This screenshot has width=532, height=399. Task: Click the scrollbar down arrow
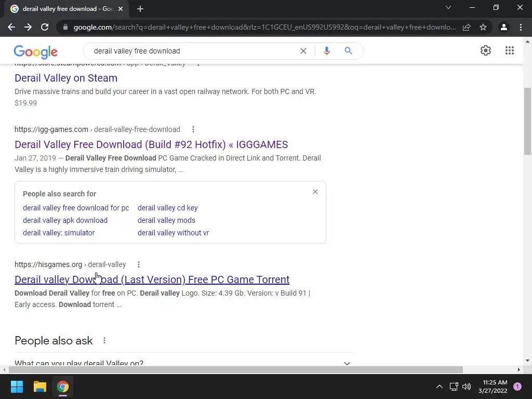click(x=527, y=361)
